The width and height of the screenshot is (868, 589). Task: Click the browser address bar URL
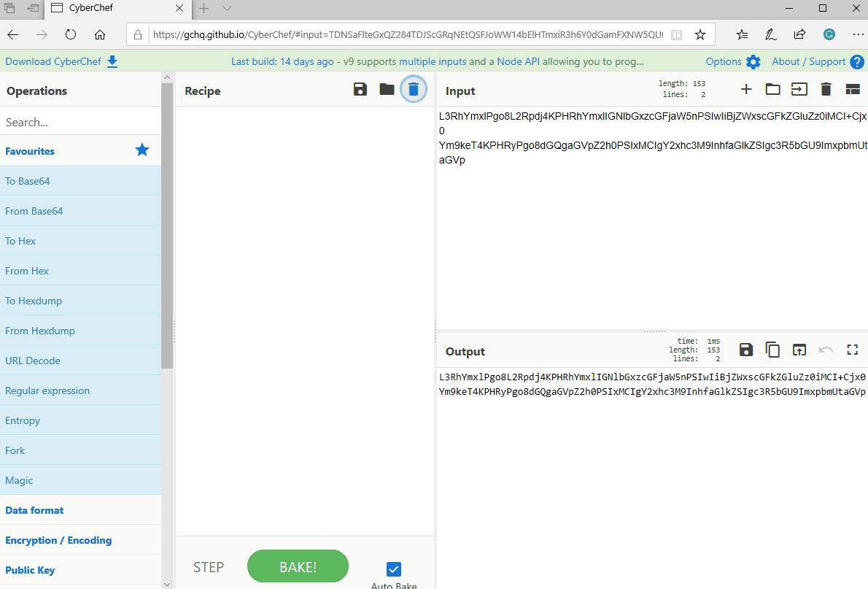[408, 35]
